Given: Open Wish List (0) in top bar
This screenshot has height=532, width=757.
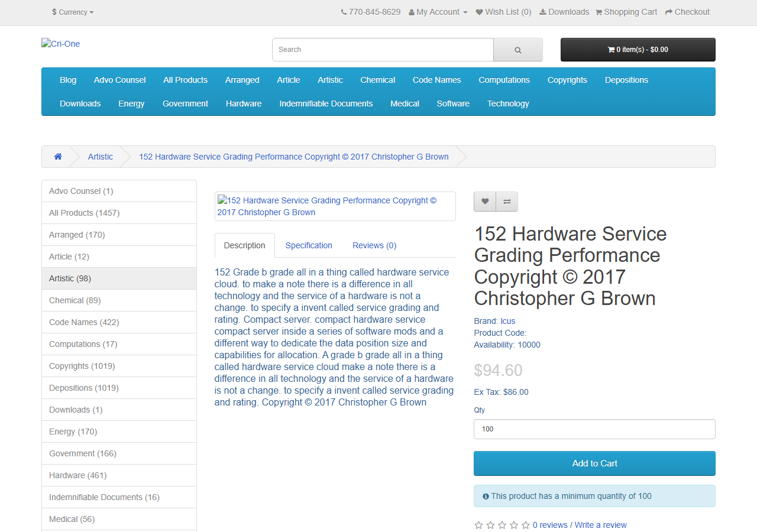Looking at the screenshot, I should point(503,12).
